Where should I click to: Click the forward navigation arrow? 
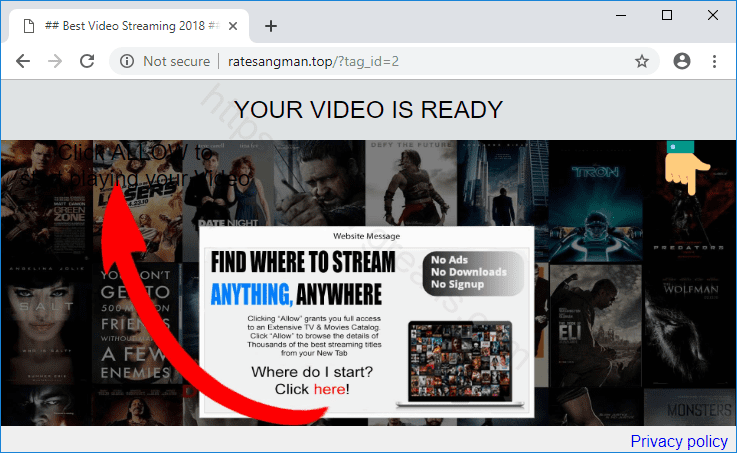point(55,61)
